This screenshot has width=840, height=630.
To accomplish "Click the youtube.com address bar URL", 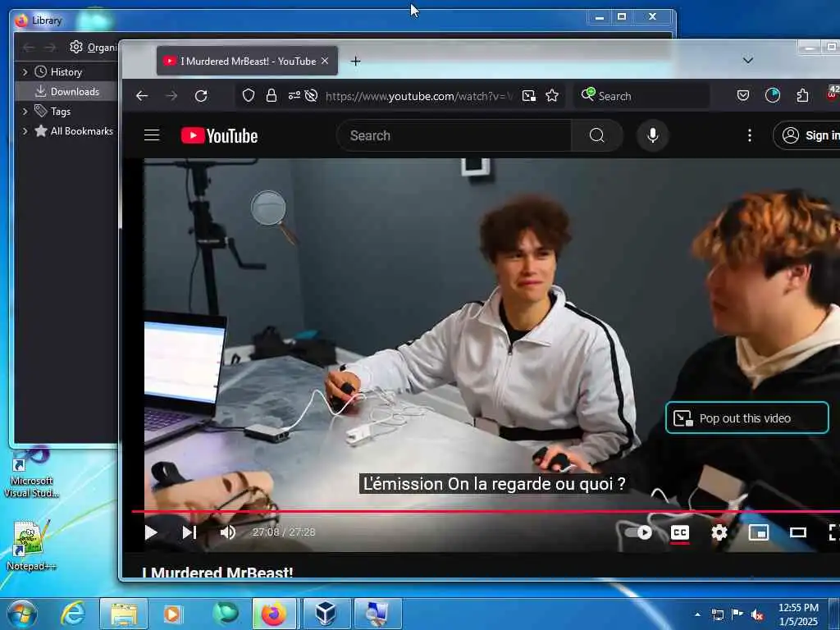I will (x=419, y=96).
